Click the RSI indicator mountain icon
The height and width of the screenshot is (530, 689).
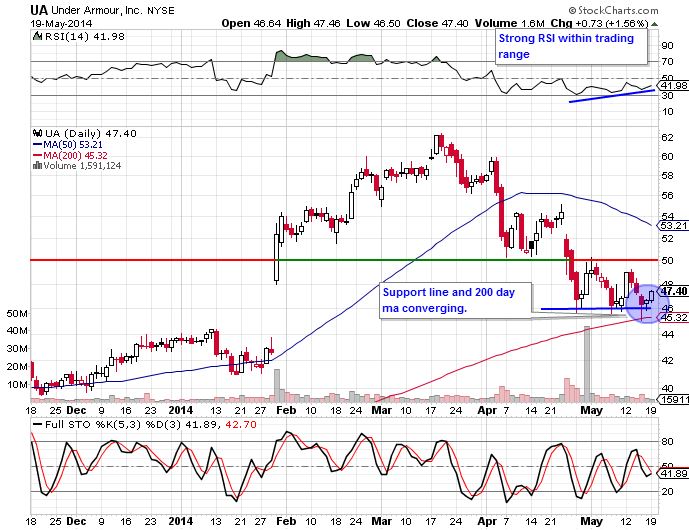(x=37, y=36)
